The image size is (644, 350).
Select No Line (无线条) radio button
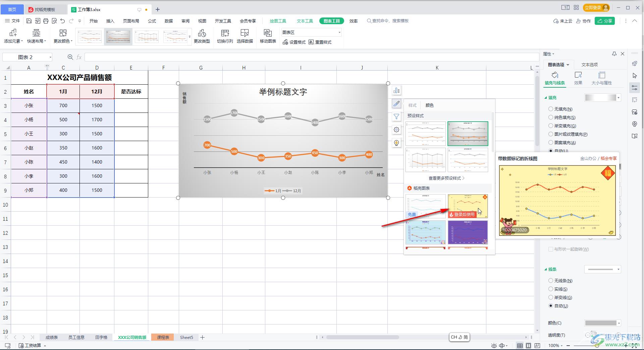coord(550,280)
